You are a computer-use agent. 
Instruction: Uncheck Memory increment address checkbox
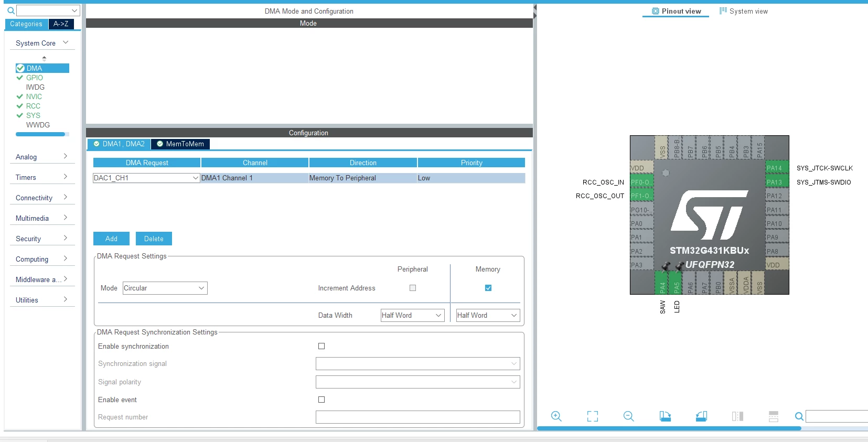[x=488, y=288]
